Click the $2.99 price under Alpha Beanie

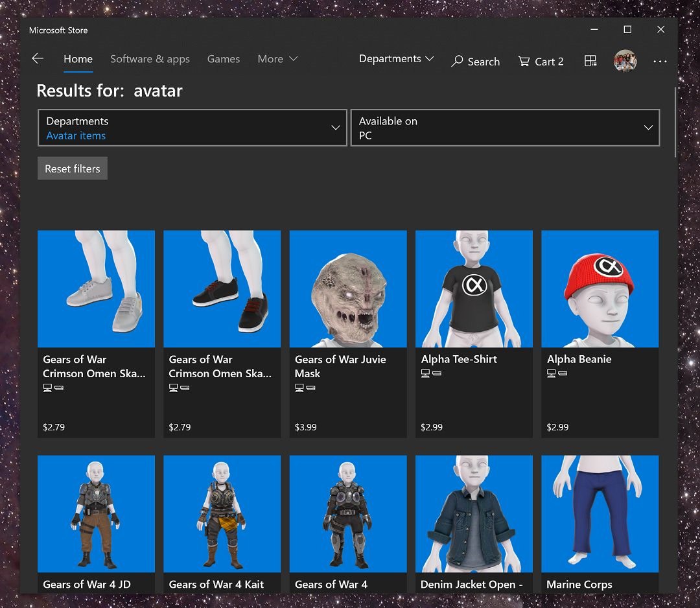557,427
